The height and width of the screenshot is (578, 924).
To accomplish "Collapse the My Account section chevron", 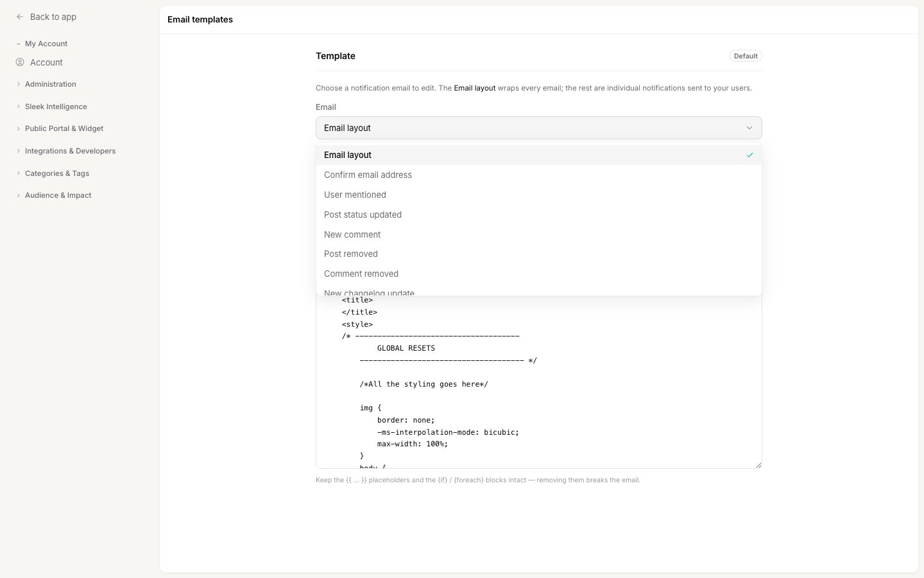I will [19, 44].
